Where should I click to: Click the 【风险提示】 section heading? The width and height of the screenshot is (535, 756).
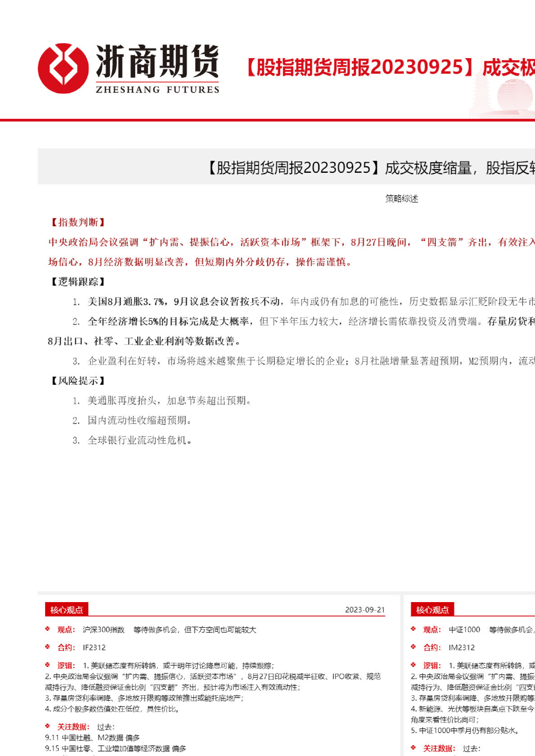tap(77, 381)
